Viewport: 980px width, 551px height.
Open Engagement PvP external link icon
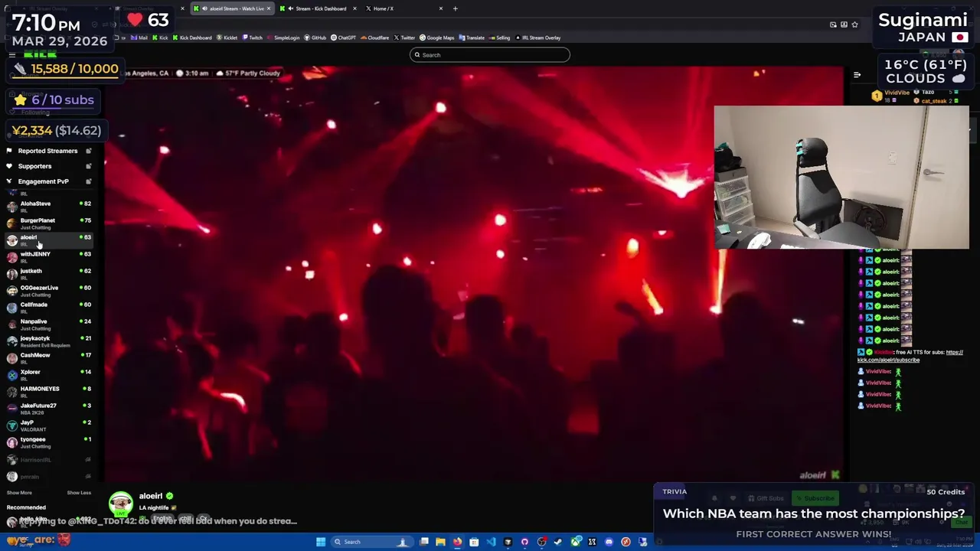click(x=88, y=181)
